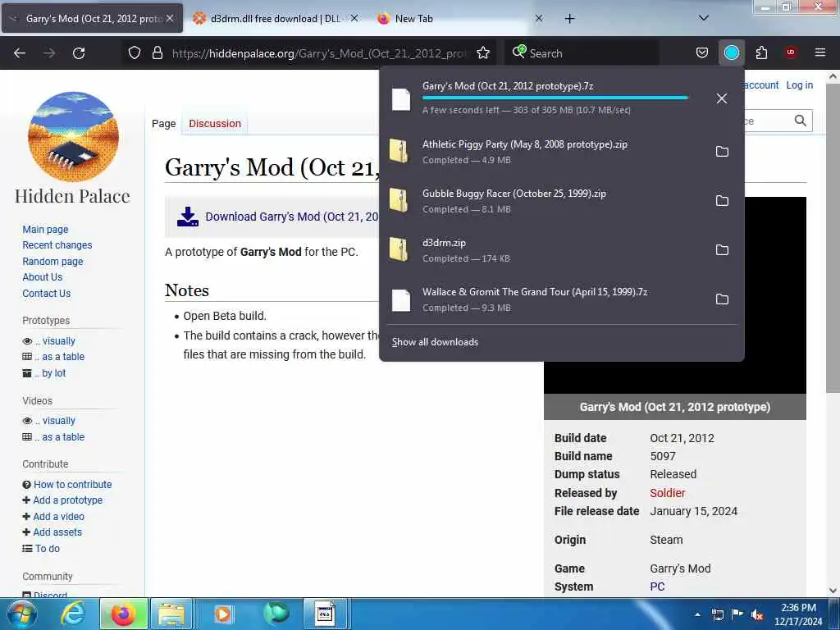Open the Main page sidebar link
The width and height of the screenshot is (840, 630).
click(46, 230)
